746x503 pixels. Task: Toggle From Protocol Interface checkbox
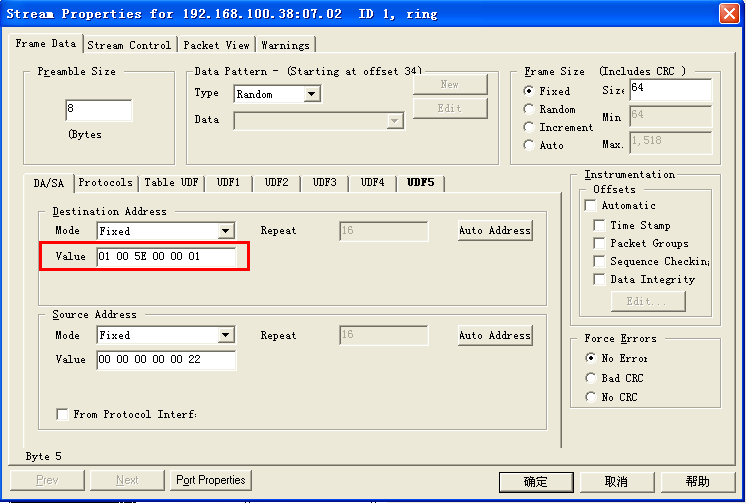63,414
